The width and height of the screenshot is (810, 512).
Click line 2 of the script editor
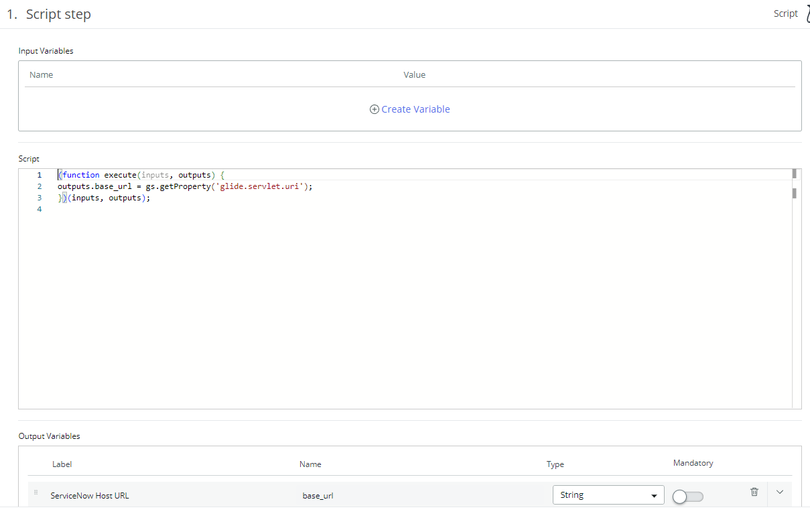[185, 187]
